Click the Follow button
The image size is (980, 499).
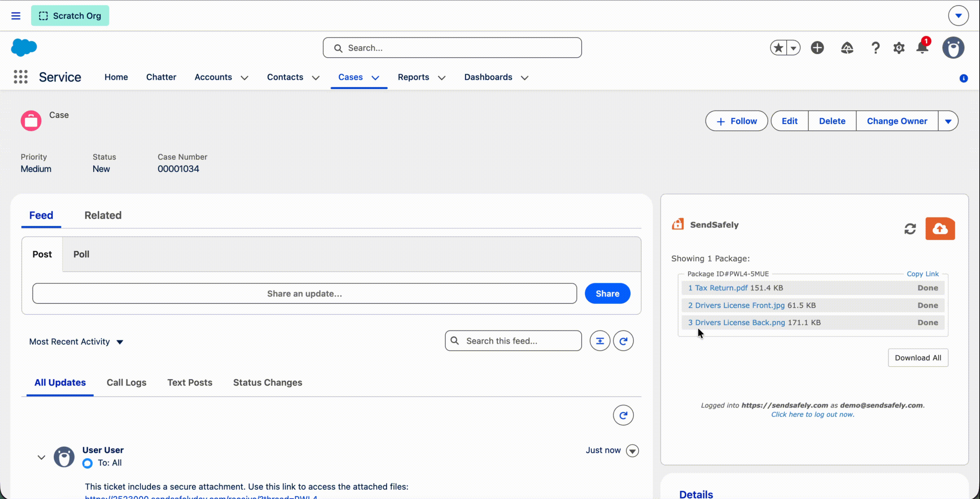(736, 121)
